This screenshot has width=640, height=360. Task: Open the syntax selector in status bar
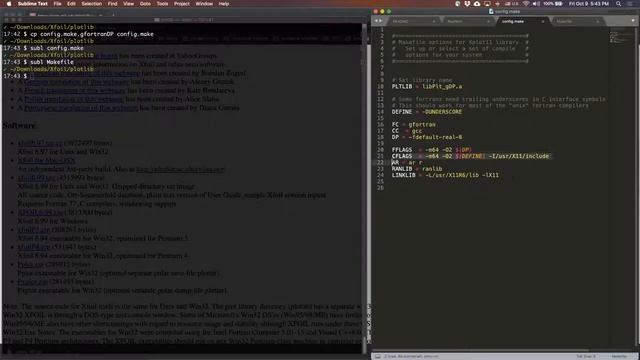click(619, 356)
